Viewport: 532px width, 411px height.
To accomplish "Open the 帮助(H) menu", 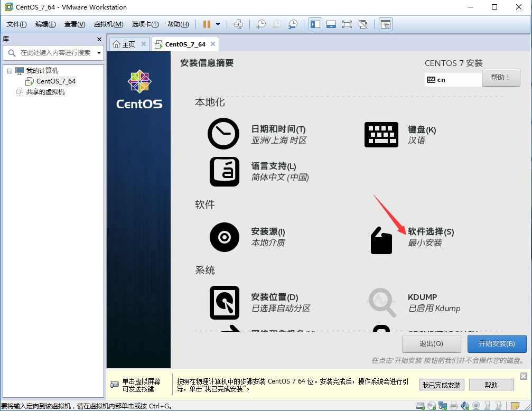I will pos(178,24).
